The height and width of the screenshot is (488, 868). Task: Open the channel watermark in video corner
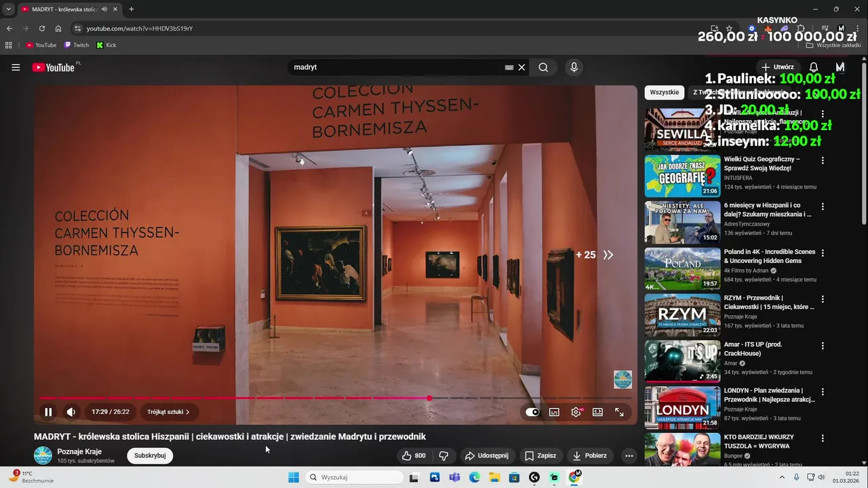pos(623,380)
